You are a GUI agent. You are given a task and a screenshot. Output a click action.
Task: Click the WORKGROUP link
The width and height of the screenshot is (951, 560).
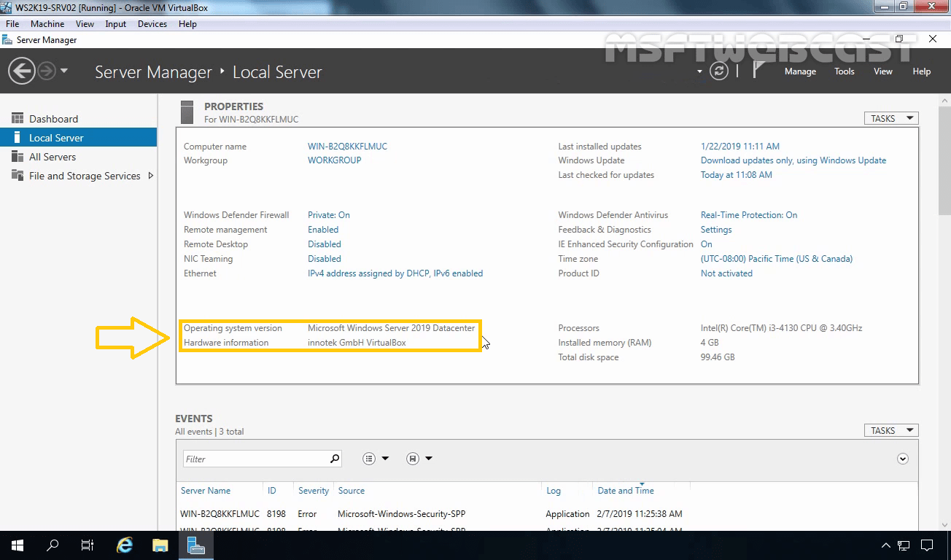pyautogui.click(x=334, y=160)
